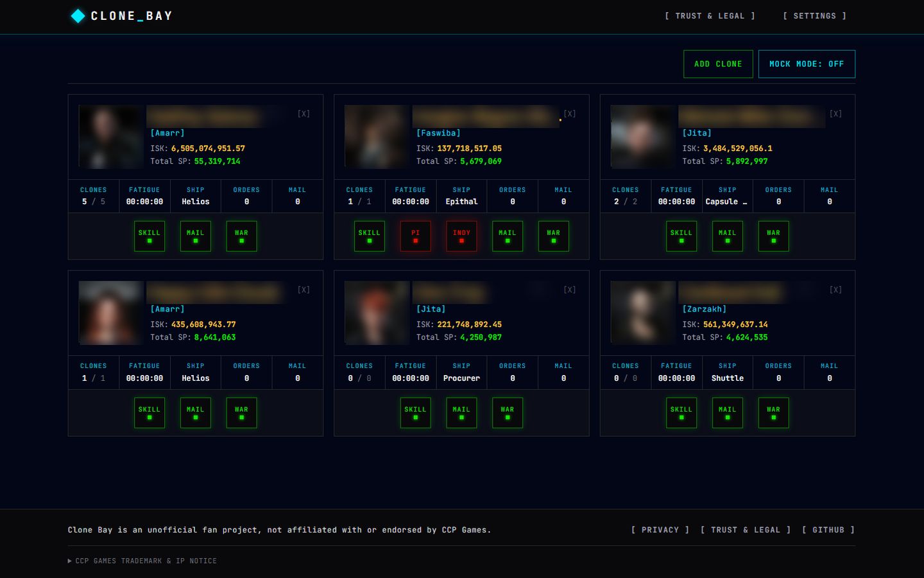Click the portrait on the Procurer card
The image size is (924, 578).
click(x=377, y=313)
